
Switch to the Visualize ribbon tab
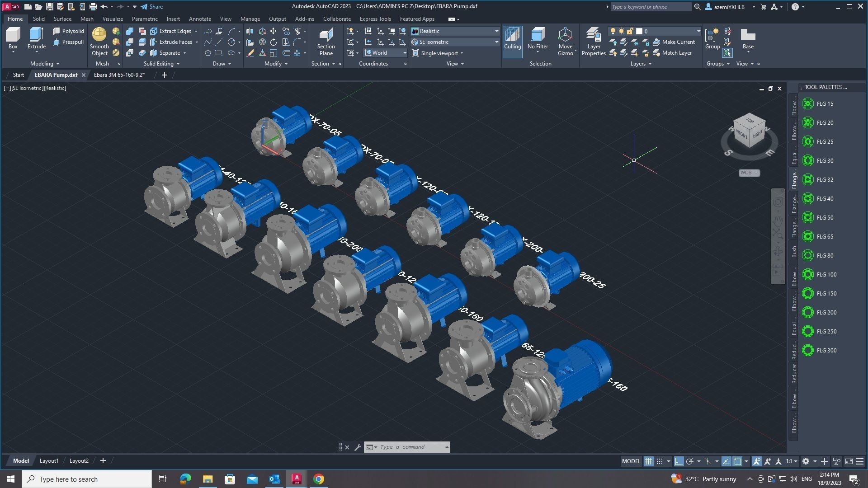pos(113,19)
